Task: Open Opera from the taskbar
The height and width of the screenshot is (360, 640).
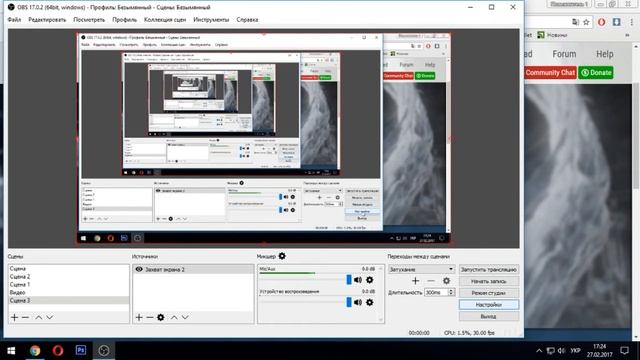Action: 58,351
